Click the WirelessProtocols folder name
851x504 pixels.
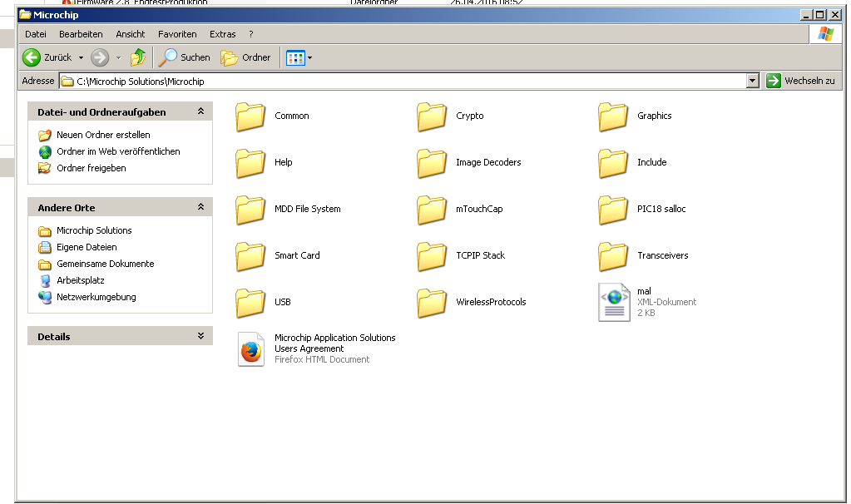(x=491, y=302)
